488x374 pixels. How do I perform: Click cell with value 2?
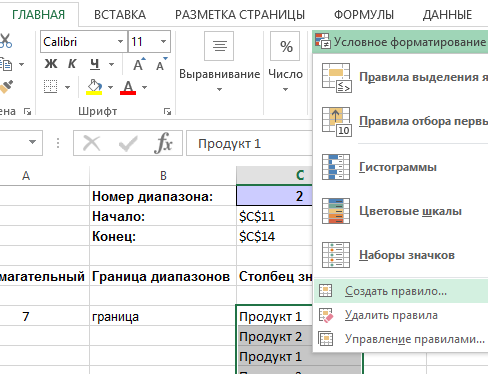click(274, 196)
